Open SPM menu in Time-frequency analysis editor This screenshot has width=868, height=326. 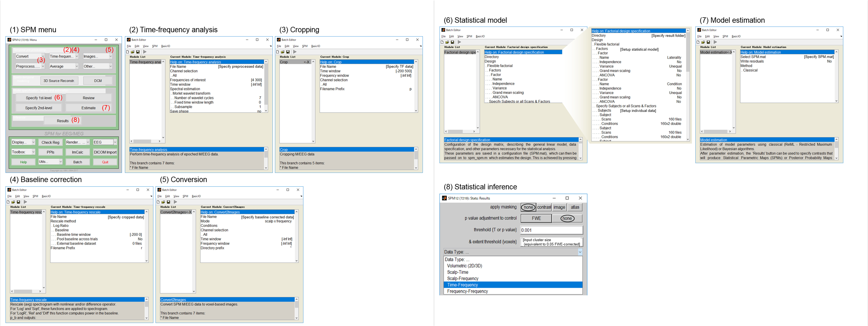coord(155,46)
